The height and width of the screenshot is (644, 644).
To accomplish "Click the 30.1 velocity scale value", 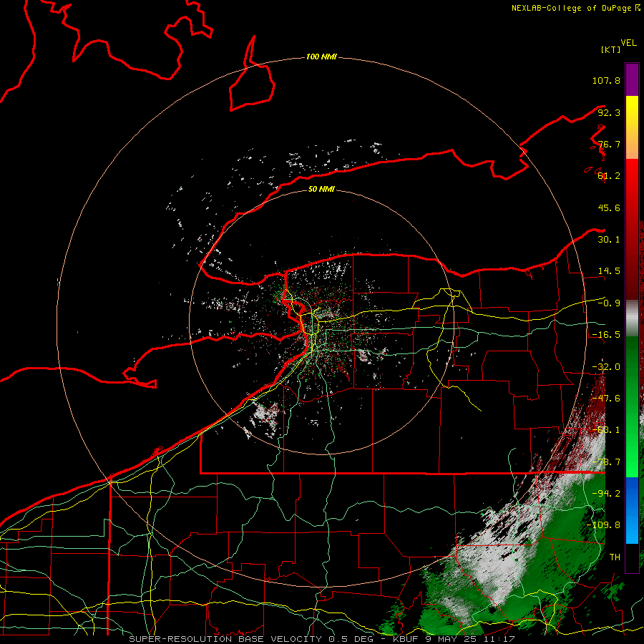I will [x=609, y=240].
